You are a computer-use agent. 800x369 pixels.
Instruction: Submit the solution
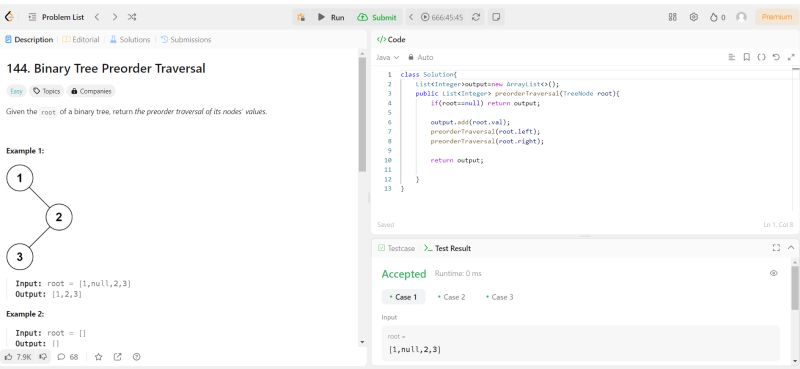[x=377, y=17]
